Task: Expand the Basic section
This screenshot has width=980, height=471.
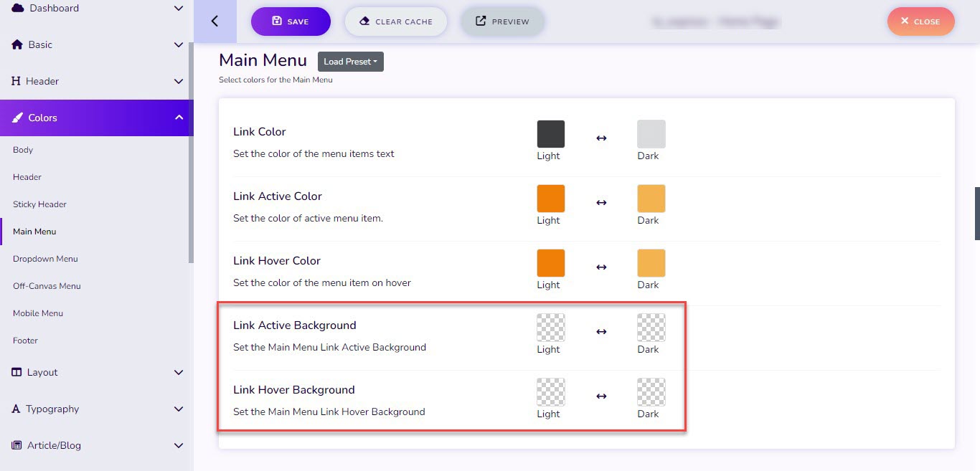Action: [x=179, y=44]
